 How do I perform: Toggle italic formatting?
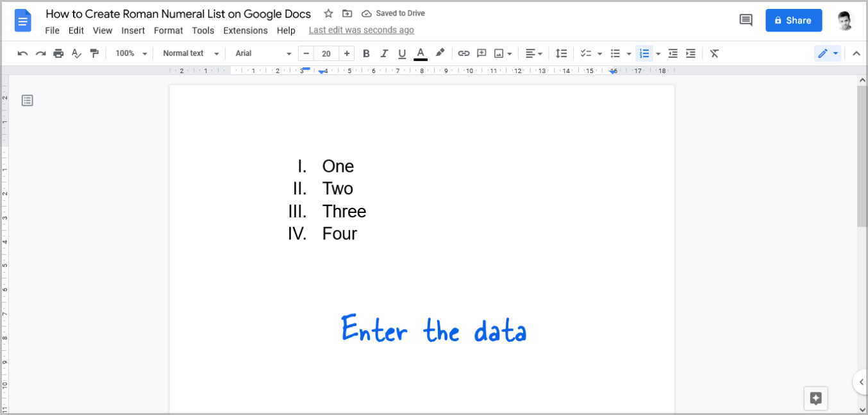pos(384,53)
